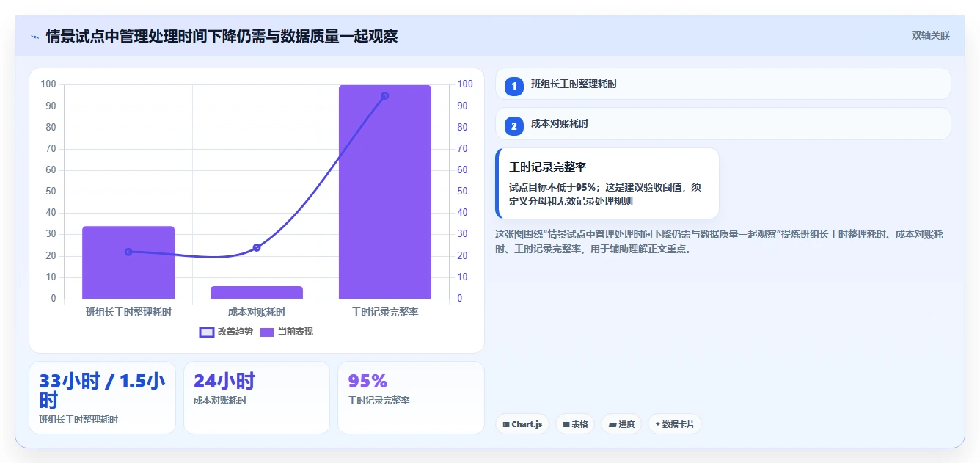980x463 pixels.
Task: Click the 表格 tag
Action: coord(575,424)
